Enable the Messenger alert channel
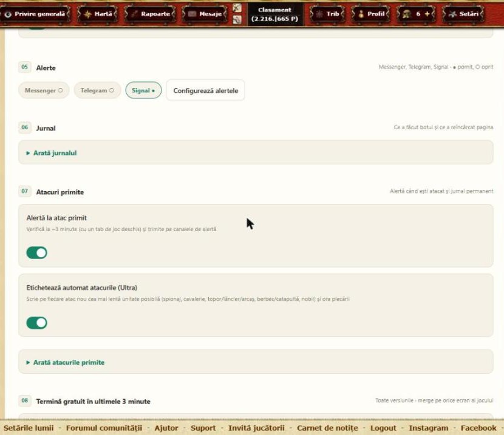504x435 pixels. pyautogui.click(x=44, y=90)
